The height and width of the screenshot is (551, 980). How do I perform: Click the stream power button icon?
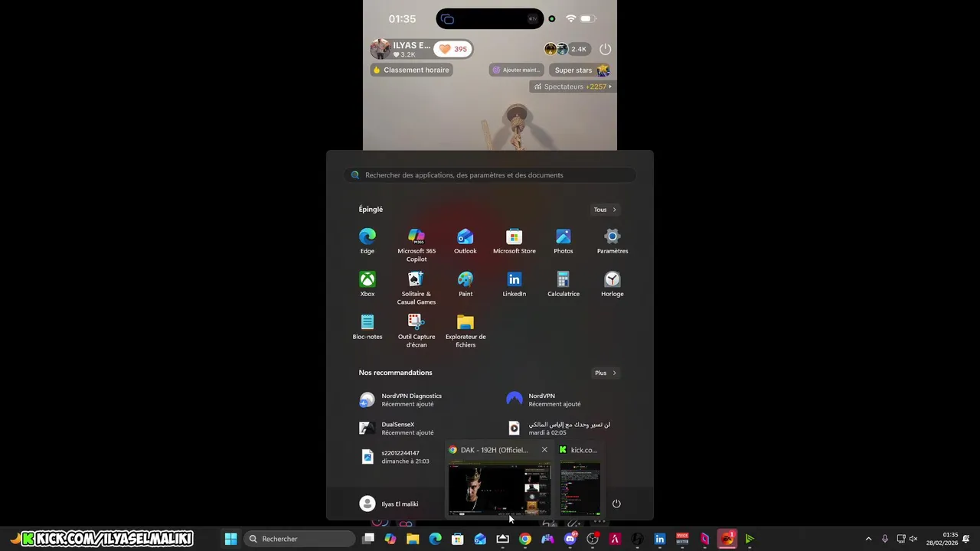(605, 49)
